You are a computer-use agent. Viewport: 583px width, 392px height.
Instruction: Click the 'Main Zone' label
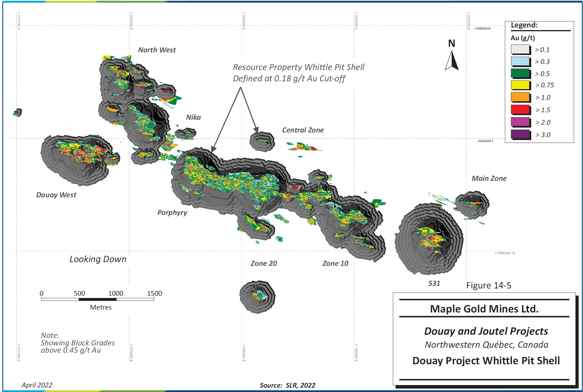click(489, 178)
